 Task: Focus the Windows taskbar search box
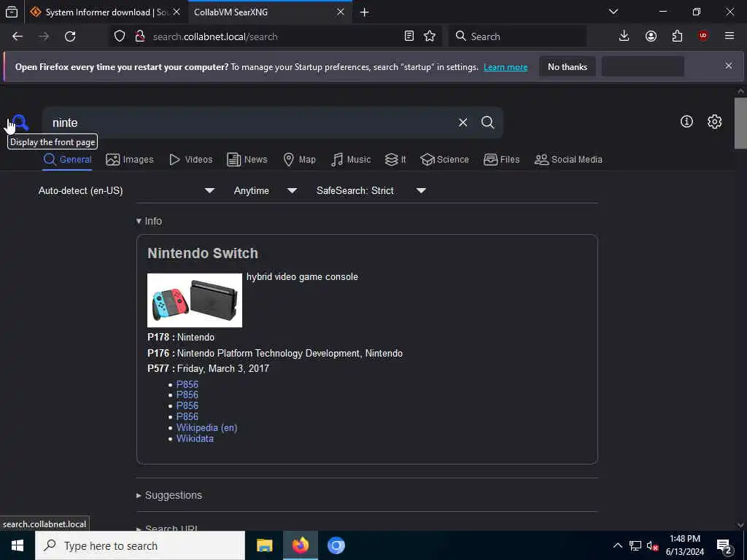[x=140, y=545]
